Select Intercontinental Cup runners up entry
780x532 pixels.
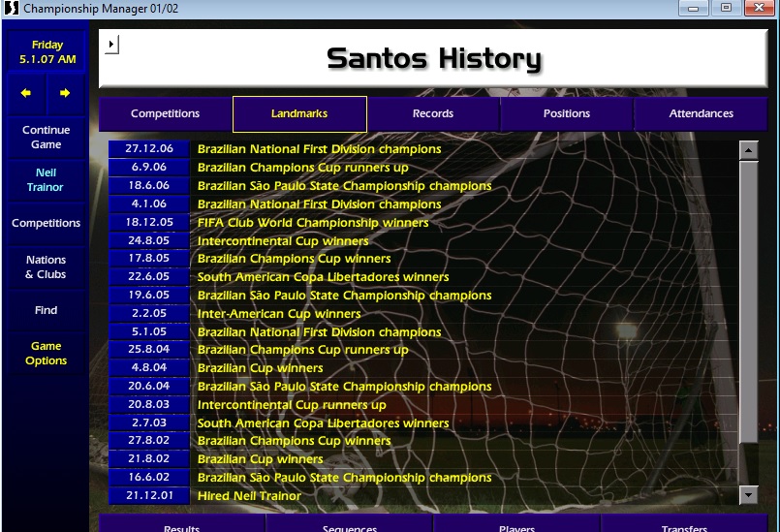422,405
